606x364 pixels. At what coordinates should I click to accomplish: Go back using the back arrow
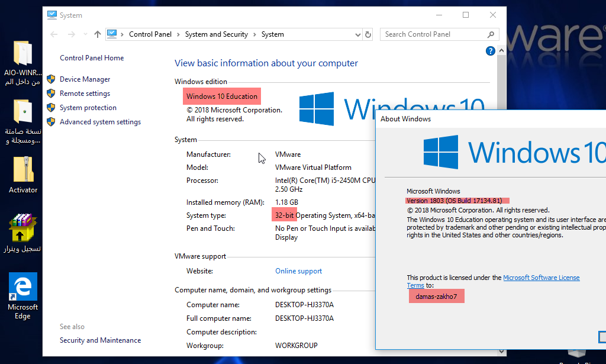point(54,34)
